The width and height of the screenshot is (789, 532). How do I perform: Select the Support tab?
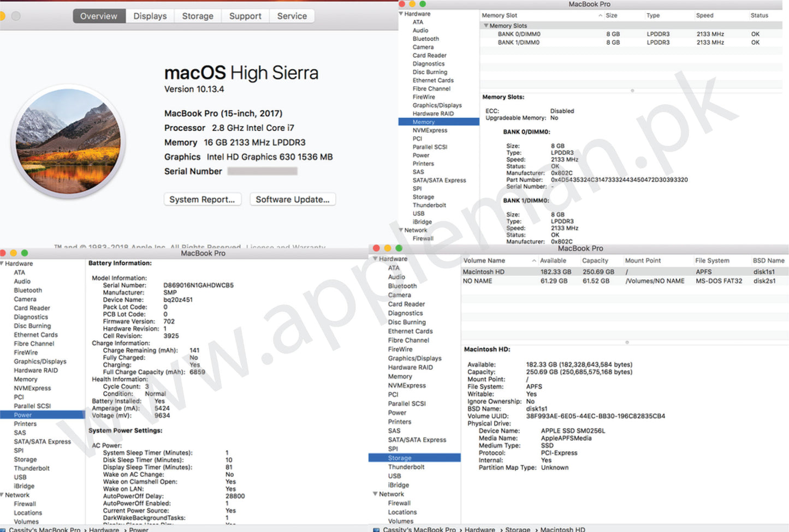(x=245, y=16)
